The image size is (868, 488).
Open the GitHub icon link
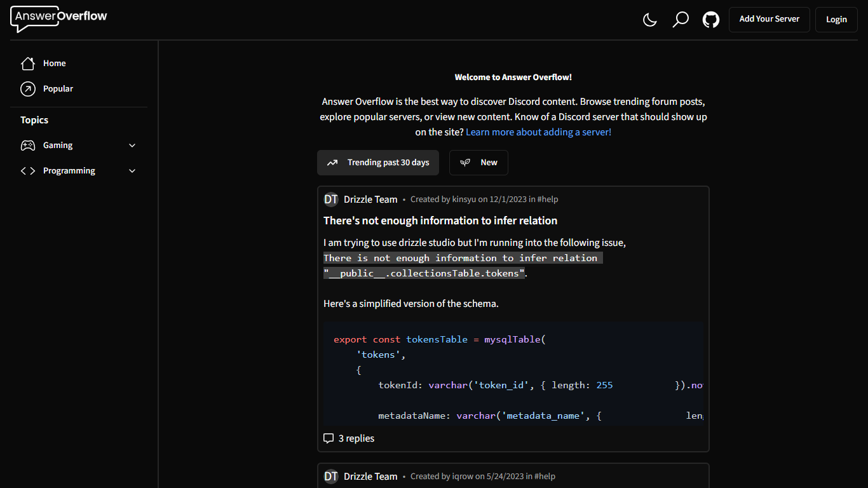point(711,20)
